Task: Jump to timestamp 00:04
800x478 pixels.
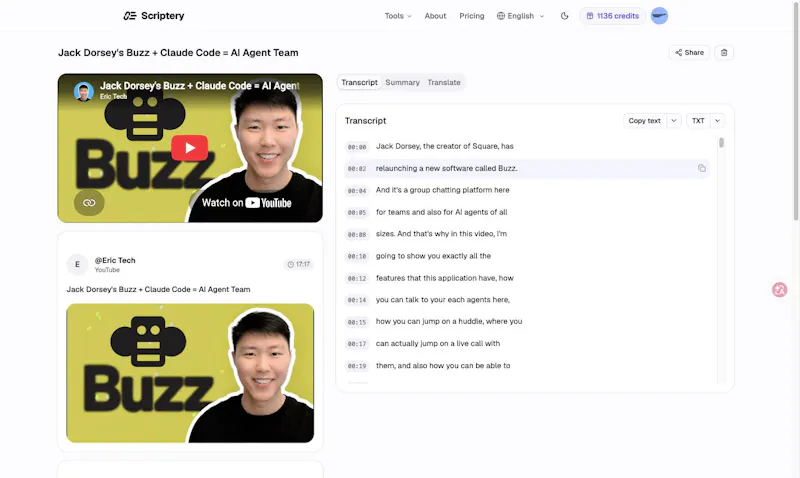Action: point(357,191)
